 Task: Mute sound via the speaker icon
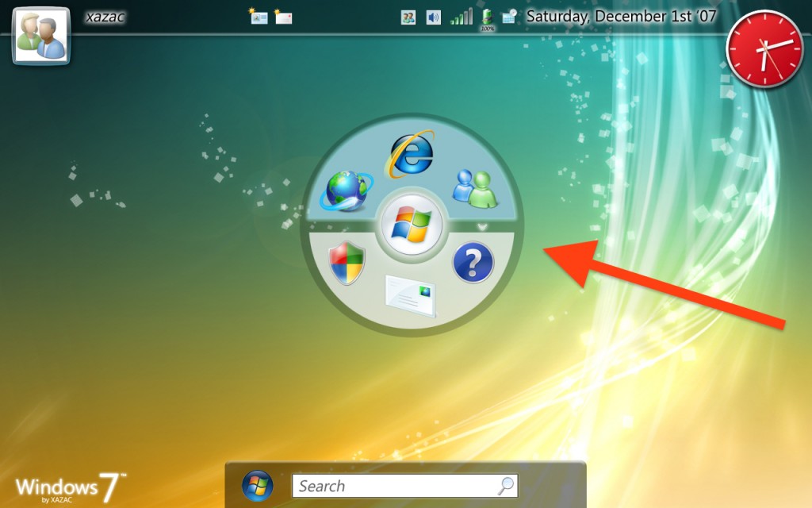click(x=433, y=16)
